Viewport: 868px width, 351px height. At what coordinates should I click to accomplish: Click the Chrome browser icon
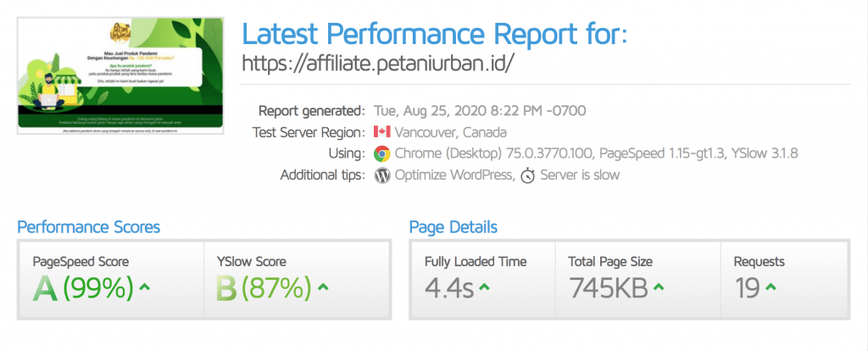click(x=382, y=153)
